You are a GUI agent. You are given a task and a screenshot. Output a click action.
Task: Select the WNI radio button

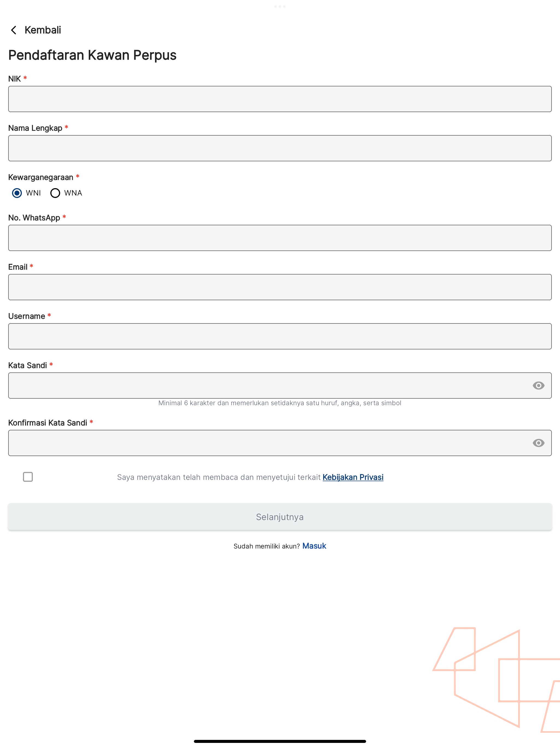17,193
